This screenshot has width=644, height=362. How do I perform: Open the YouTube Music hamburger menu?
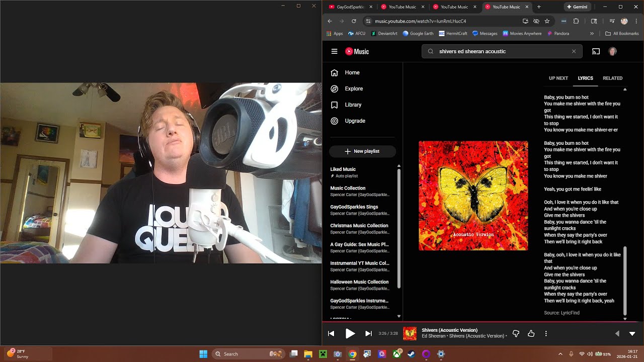(334, 51)
